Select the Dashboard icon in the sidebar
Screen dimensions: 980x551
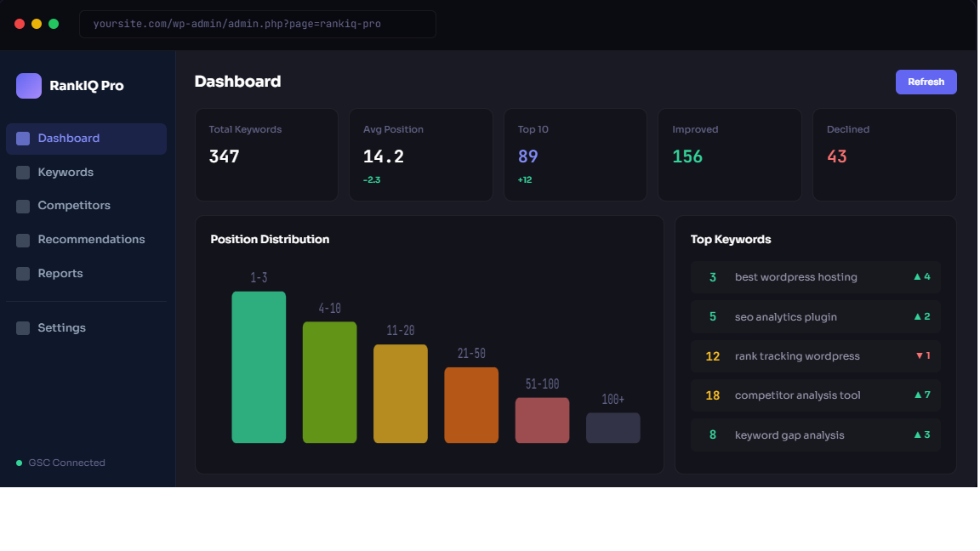point(23,139)
